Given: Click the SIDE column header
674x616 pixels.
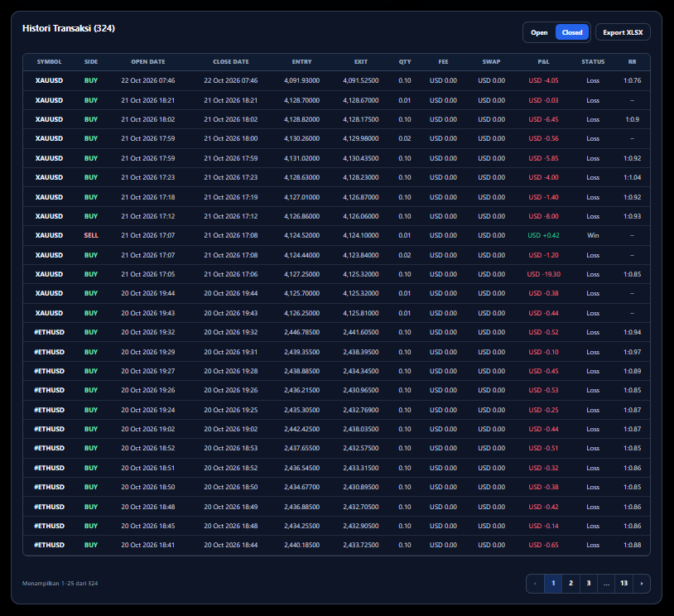Looking at the screenshot, I should [x=91, y=62].
